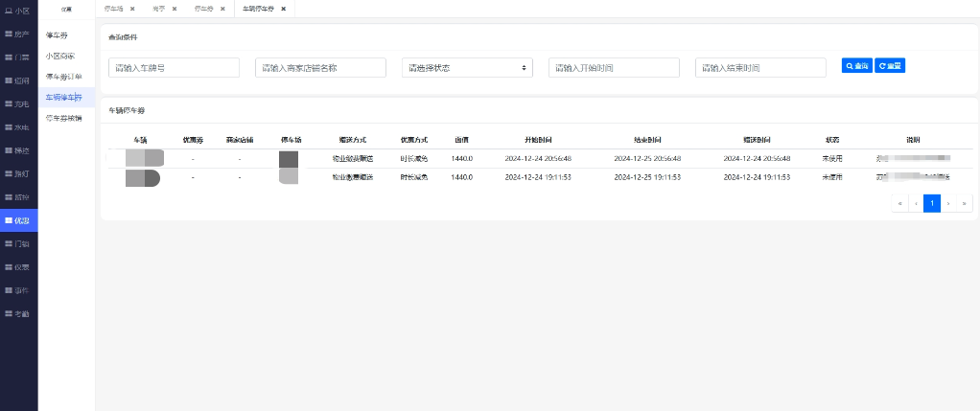
Task: Close the 车辆停车券 tab with its X
Action: pyautogui.click(x=285, y=9)
